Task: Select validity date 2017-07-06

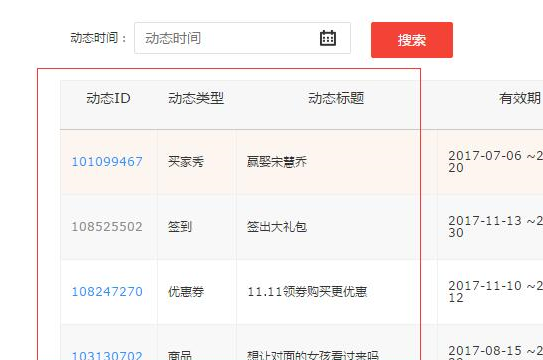Action: pos(485,156)
